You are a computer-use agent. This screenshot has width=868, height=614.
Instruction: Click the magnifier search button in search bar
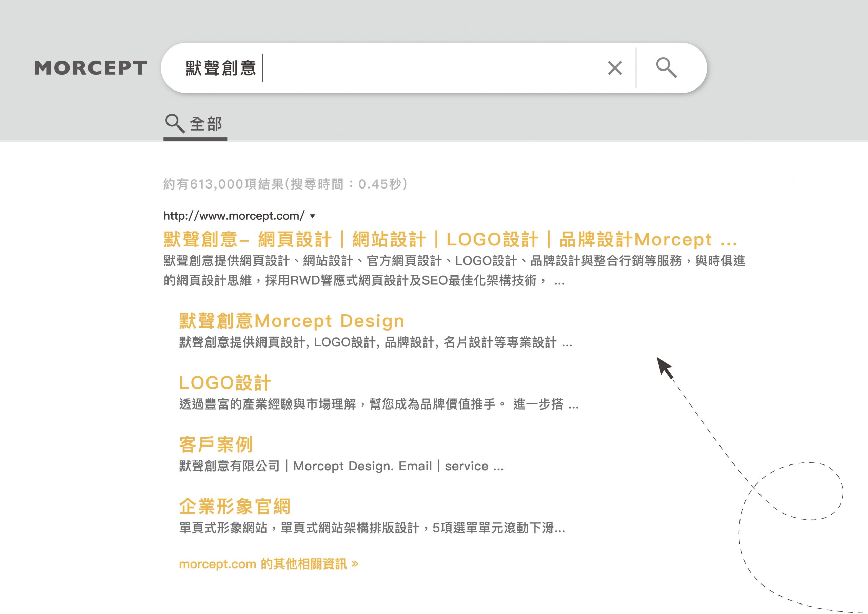[667, 68]
